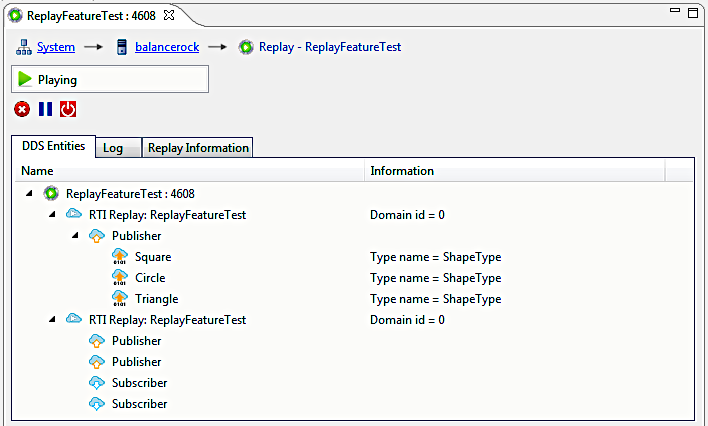This screenshot has width=708, height=426.
Task: Follow the System breadcrumb link
Action: pyautogui.click(x=56, y=47)
